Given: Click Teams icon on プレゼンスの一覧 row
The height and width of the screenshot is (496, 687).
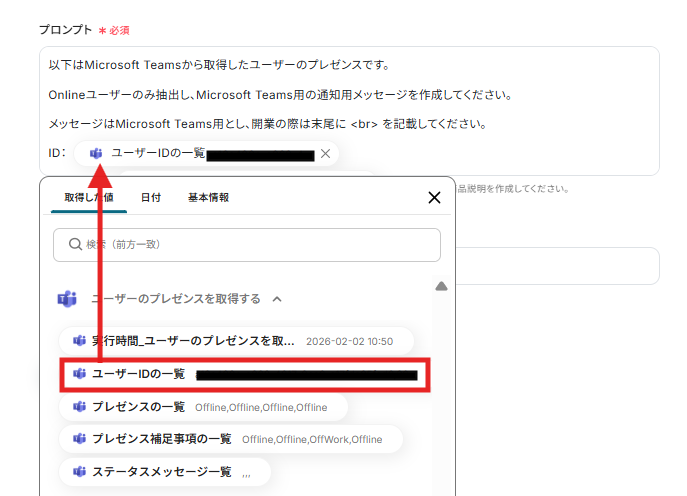Looking at the screenshot, I should 79,407.
